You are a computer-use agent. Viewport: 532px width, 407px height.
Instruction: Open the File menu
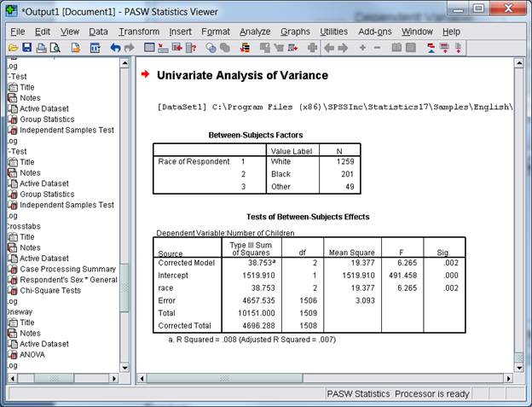pyautogui.click(x=18, y=32)
